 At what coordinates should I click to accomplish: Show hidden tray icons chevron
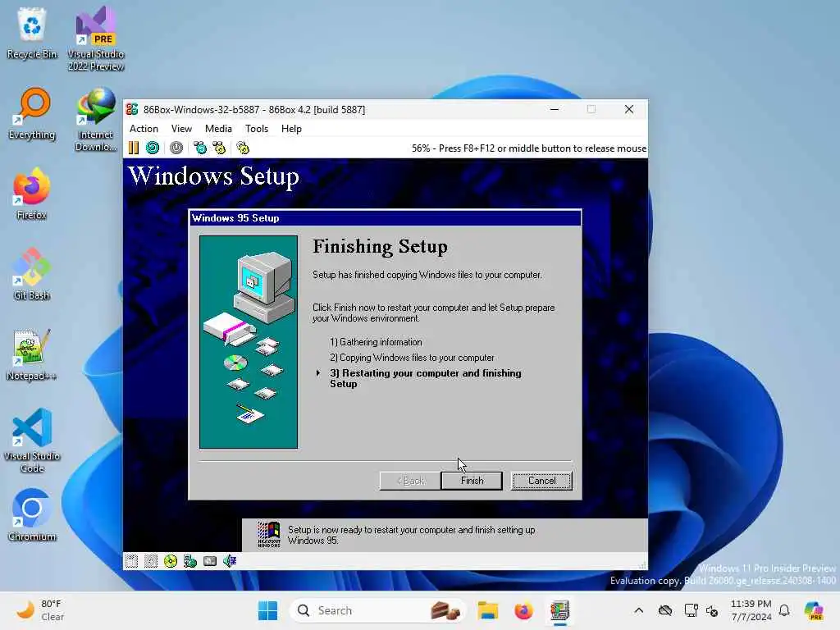(x=638, y=610)
